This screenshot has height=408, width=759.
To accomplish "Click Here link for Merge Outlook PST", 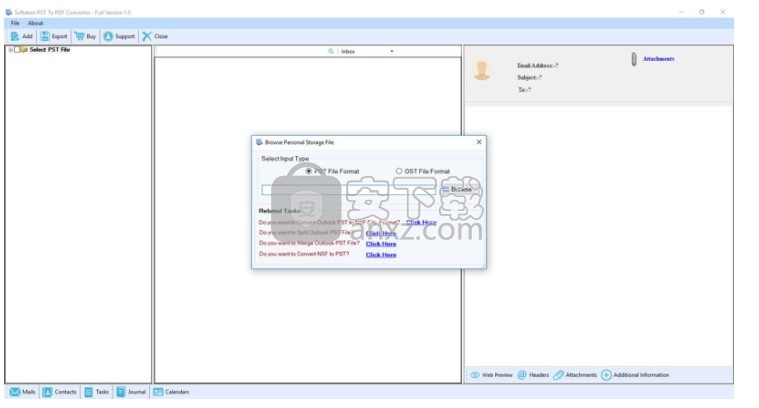I will pos(381,244).
